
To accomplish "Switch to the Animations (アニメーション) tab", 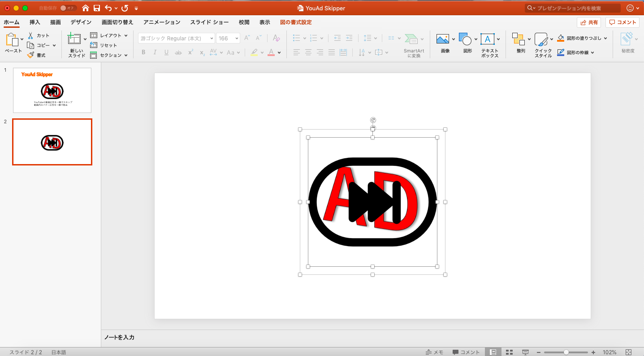I will (x=162, y=22).
